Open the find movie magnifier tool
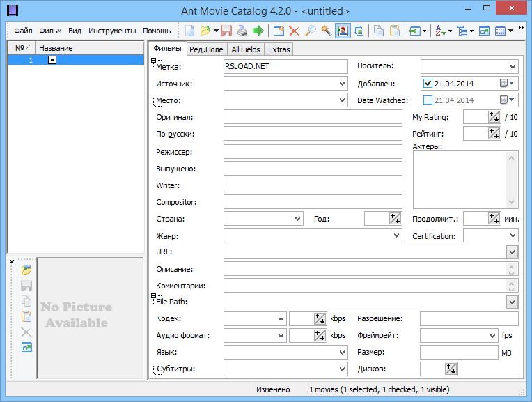The height and width of the screenshot is (402, 532). click(x=310, y=31)
